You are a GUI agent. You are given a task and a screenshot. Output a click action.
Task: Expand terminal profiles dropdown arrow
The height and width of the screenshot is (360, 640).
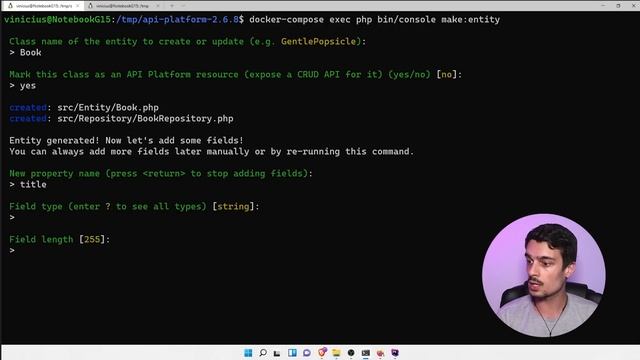pyautogui.click(x=183, y=6)
